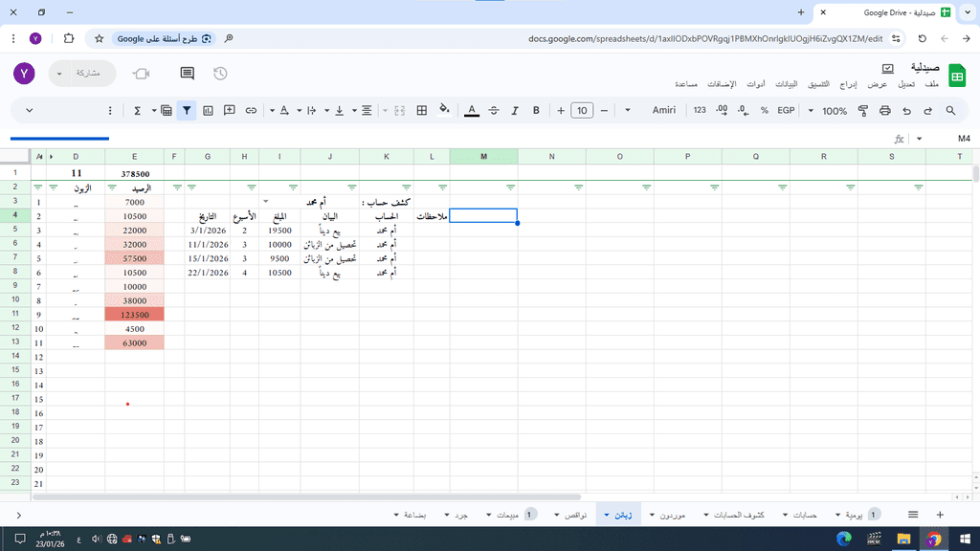Toggle italic formatting
This screenshot has height=551, width=980.
(515, 111)
